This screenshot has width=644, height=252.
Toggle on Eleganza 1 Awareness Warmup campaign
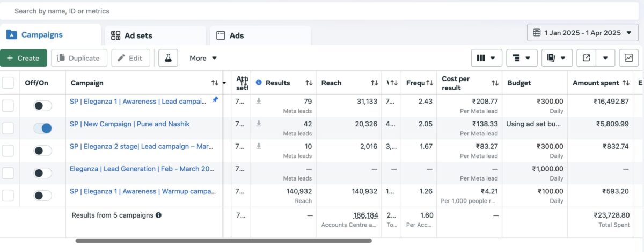tap(42, 196)
